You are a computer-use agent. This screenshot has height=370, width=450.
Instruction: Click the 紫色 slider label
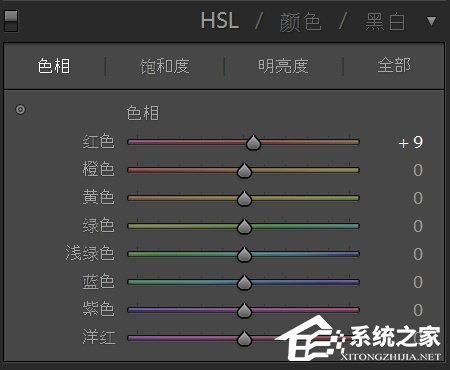(99, 309)
